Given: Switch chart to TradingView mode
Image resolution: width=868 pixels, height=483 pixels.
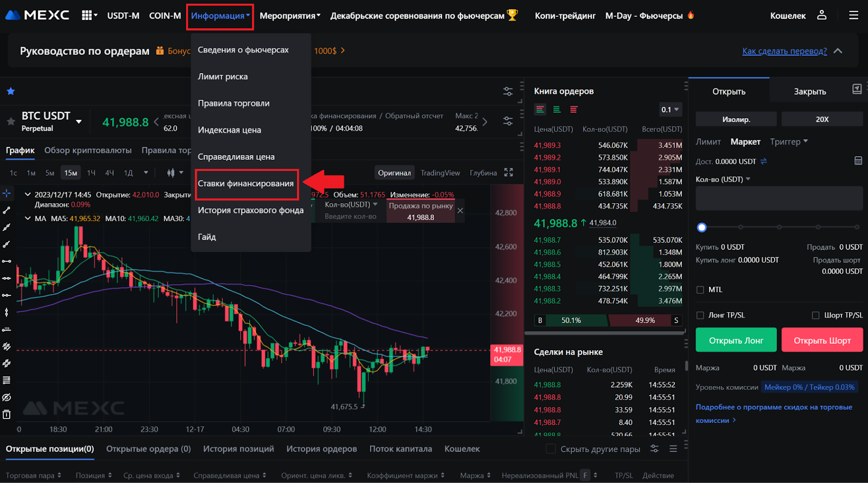Looking at the screenshot, I should [x=440, y=173].
